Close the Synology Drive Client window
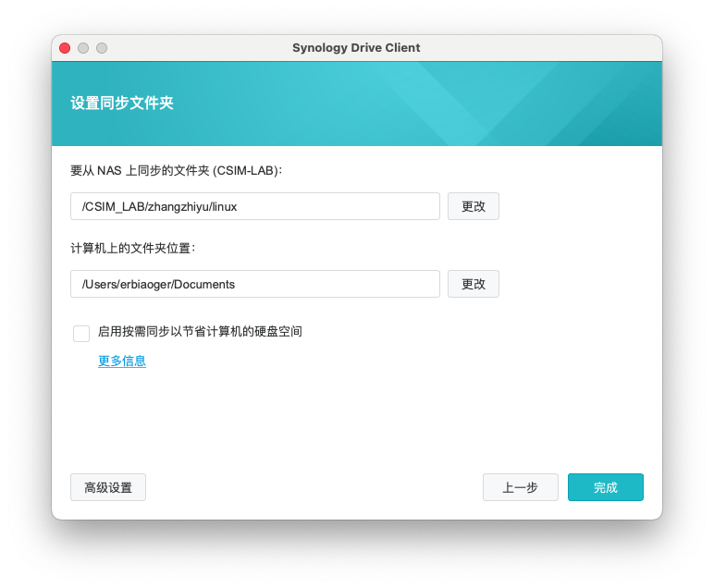Image resolution: width=714 pixels, height=588 pixels. tap(65, 48)
